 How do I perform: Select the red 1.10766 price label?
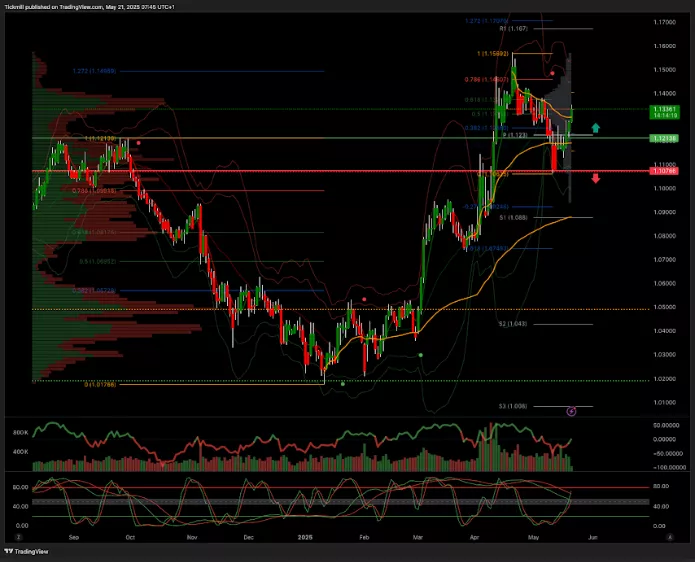tap(663, 171)
